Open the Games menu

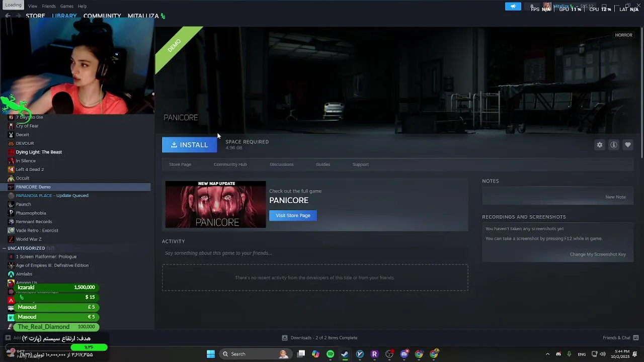pos(67,6)
